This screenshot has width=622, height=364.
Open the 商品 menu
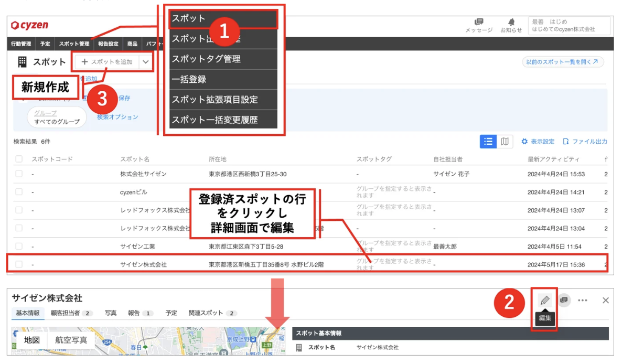pos(133,44)
